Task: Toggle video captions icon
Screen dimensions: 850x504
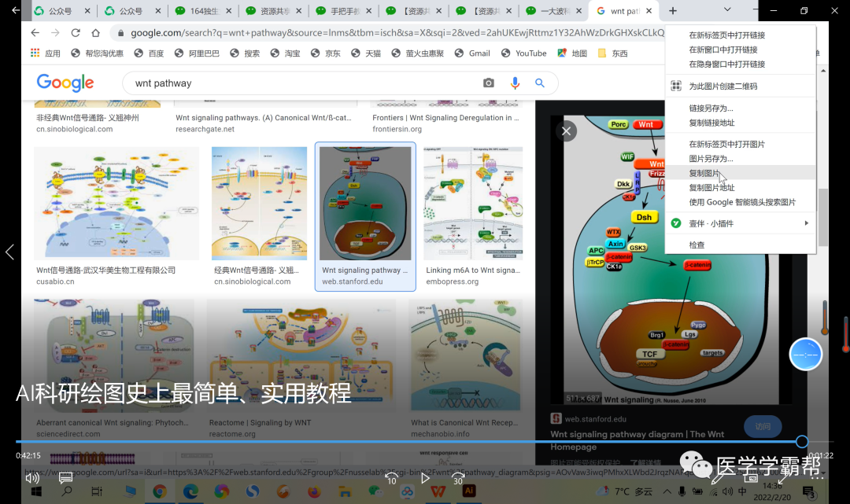Action: click(x=65, y=477)
